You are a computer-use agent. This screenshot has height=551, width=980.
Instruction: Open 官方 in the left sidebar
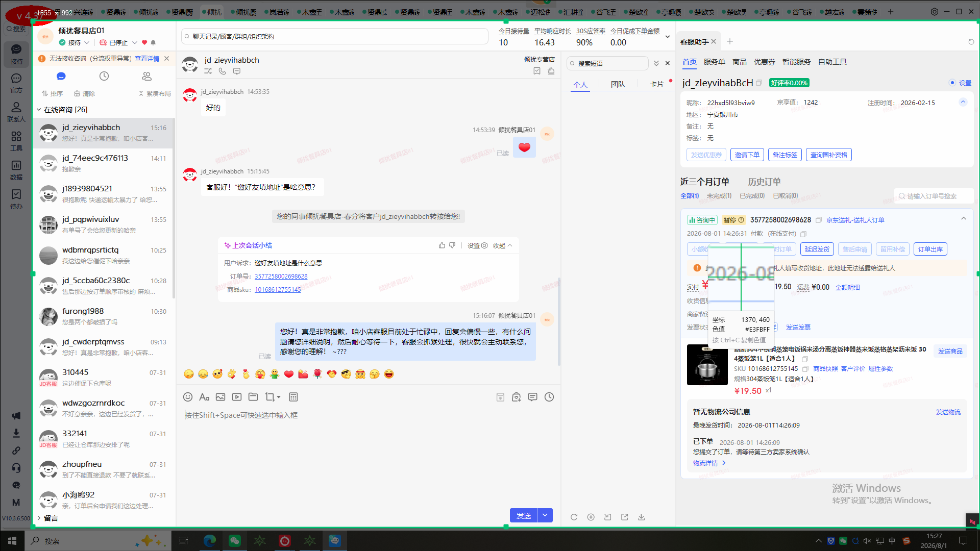pyautogui.click(x=16, y=83)
